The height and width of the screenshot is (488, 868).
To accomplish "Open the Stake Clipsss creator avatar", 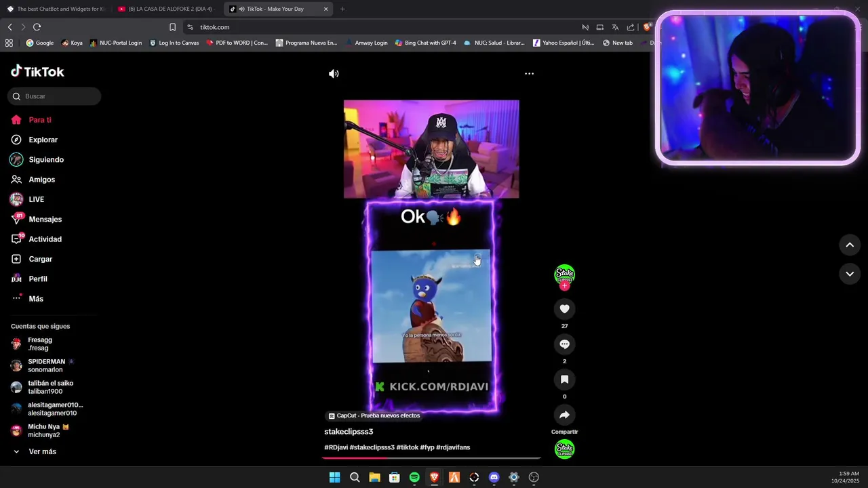I will [x=564, y=274].
